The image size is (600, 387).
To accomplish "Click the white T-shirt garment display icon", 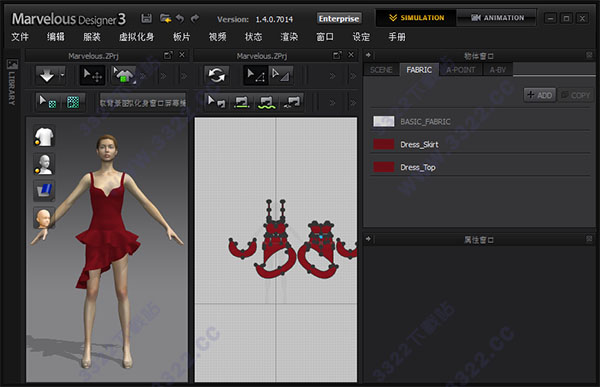I will point(44,137).
